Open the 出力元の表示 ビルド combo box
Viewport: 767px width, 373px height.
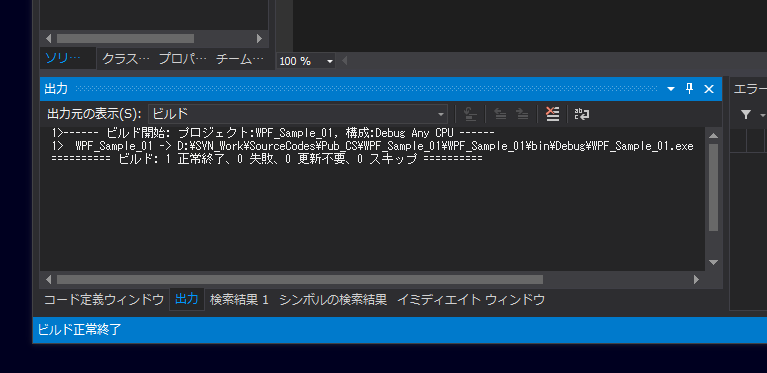coord(298,114)
